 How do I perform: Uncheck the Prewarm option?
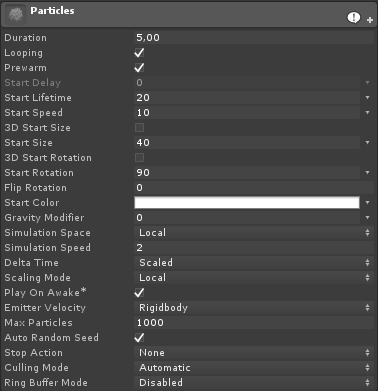point(139,68)
